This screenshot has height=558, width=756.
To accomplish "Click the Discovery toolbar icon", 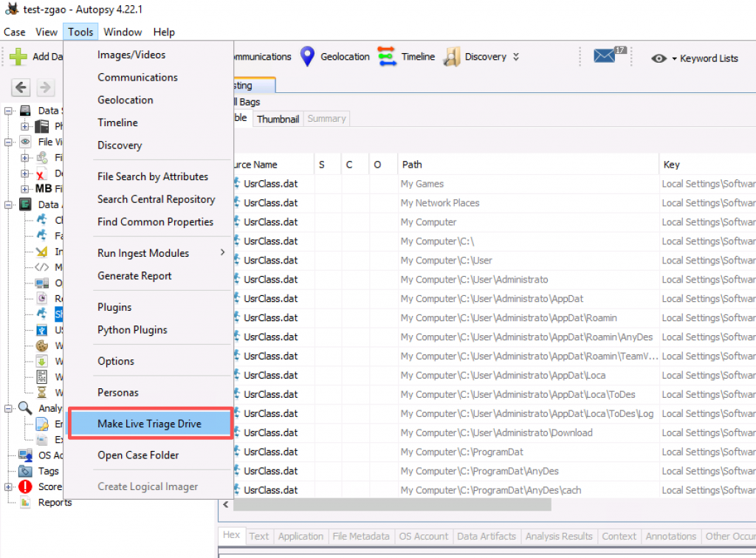I will point(452,57).
